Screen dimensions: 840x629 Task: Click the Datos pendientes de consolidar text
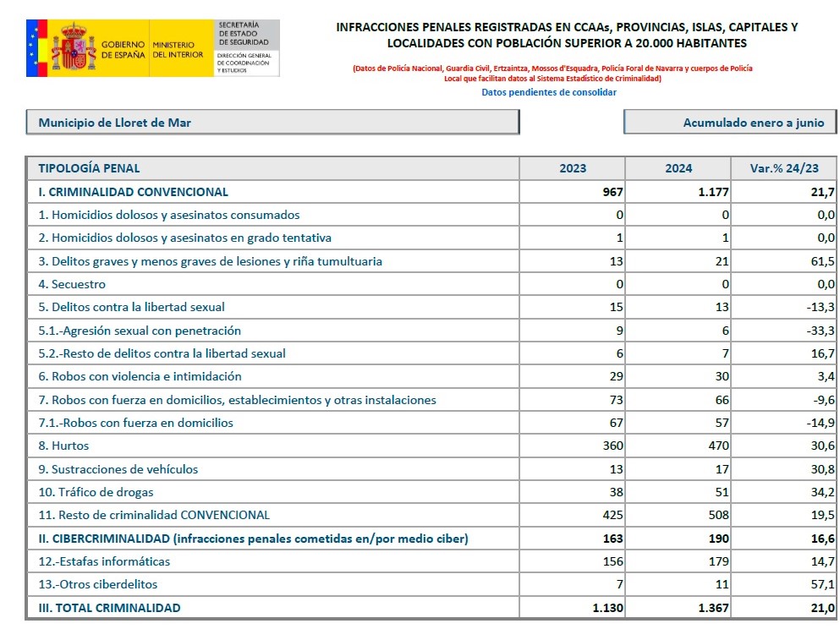pos(549,92)
